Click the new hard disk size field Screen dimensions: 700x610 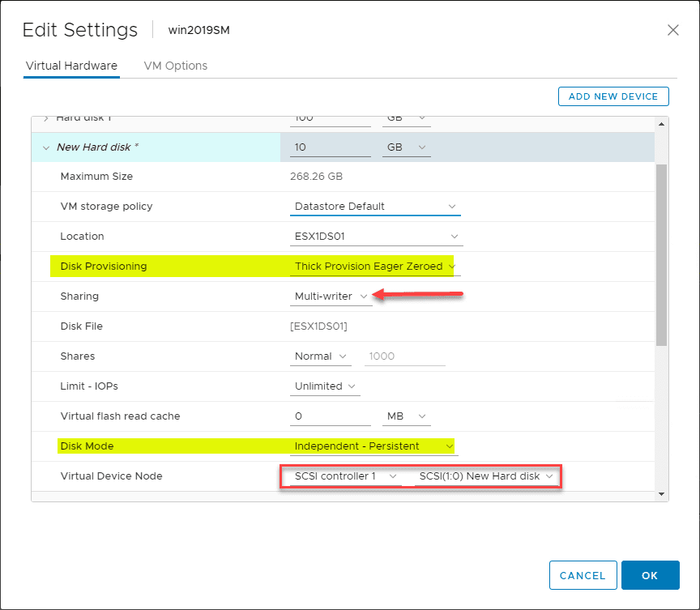pos(330,147)
